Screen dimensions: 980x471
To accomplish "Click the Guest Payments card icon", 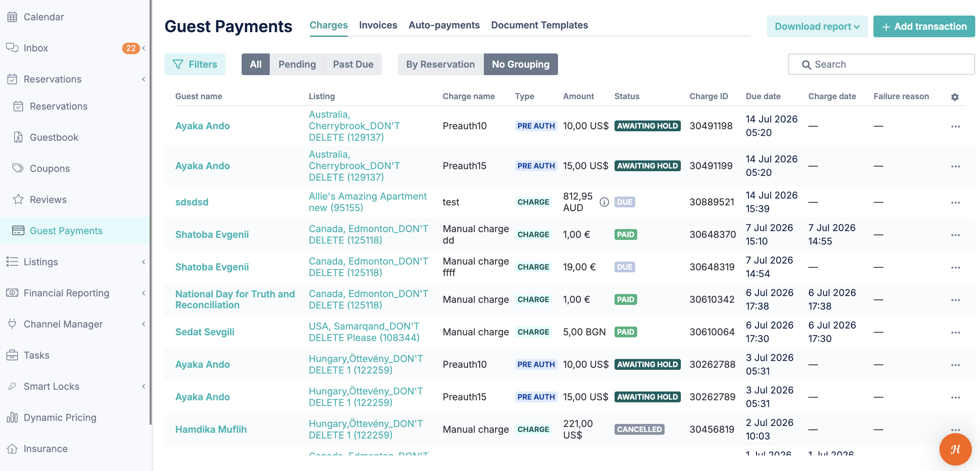I will [x=18, y=230].
